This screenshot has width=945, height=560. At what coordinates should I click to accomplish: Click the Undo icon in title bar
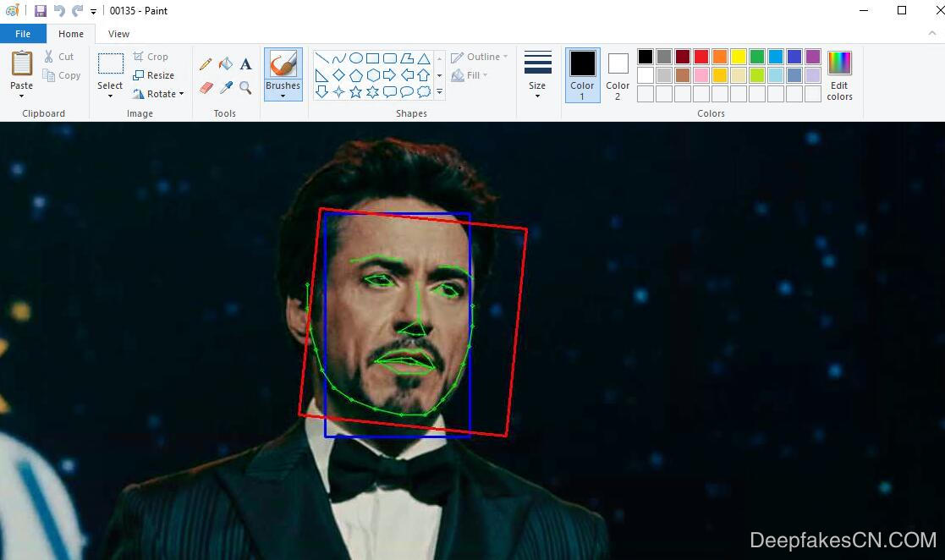coord(59,11)
